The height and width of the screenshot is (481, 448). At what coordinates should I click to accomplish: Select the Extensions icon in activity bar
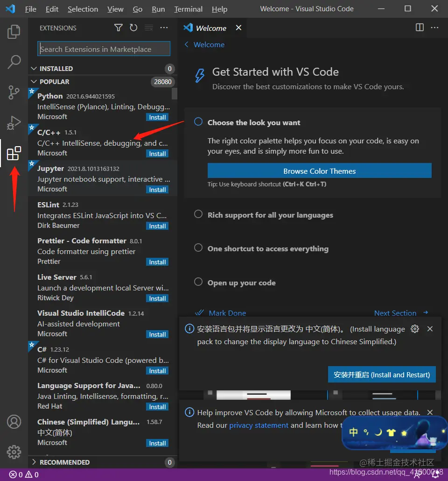click(14, 153)
